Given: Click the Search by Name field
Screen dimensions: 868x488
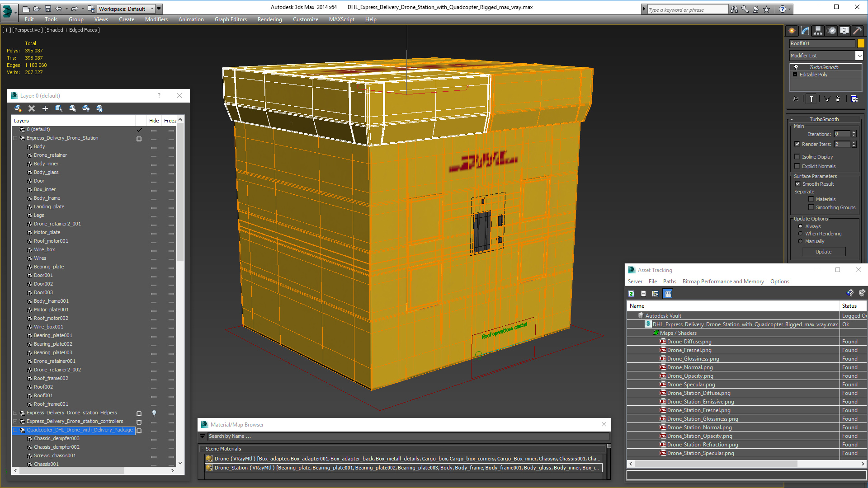Looking at the screenshot, I should click(408, 436).
